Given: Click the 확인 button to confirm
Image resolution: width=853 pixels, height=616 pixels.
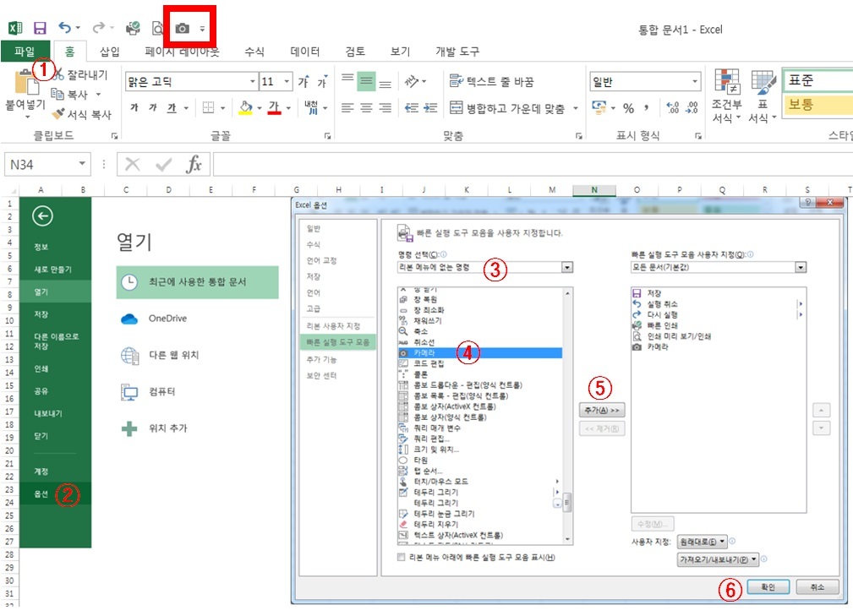Looking at the screenshot, I should pos(768,586).
